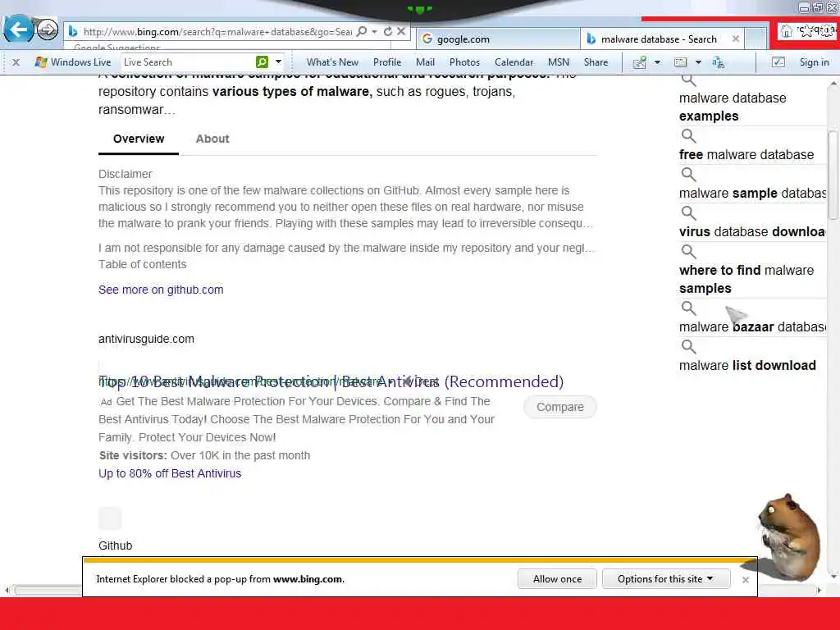Click the Github result site name
This screenshot has width=840, height=630.
coord(115,546)
